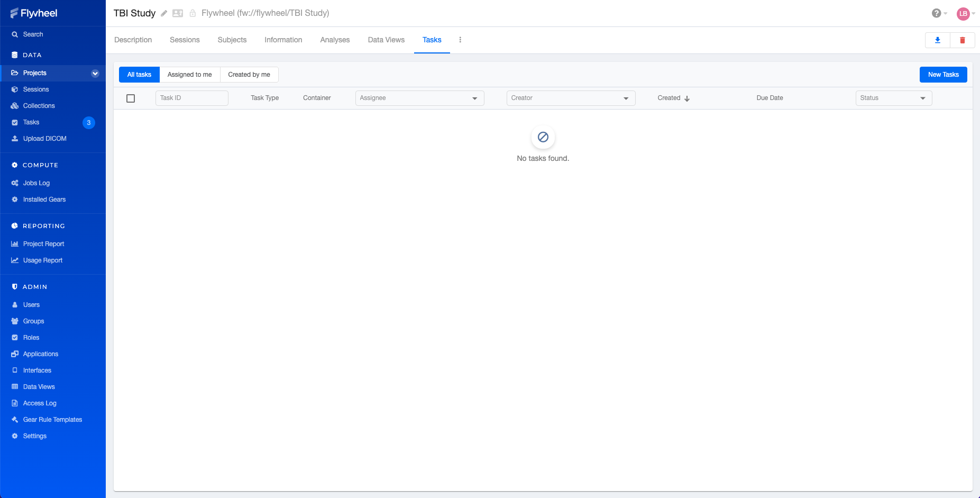Screen dimensions: 980x498
Task: Click the pencil edit icon beside TBI Study
Action: 164,13
